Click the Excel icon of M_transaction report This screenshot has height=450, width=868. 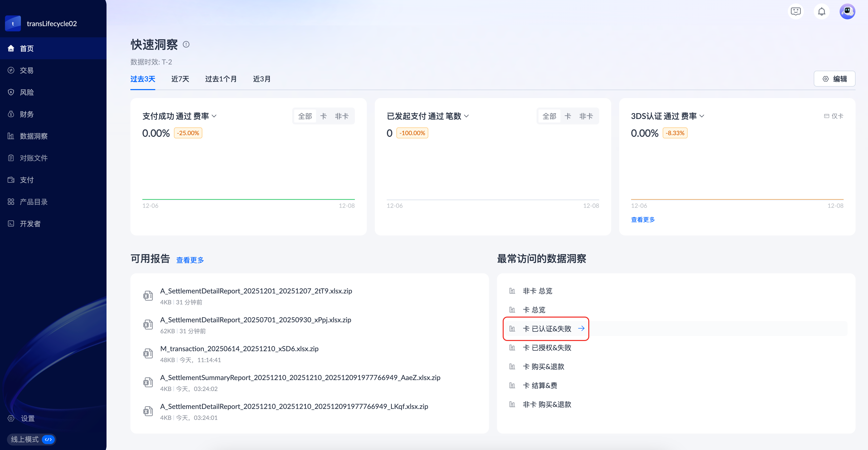coord(148,354)
